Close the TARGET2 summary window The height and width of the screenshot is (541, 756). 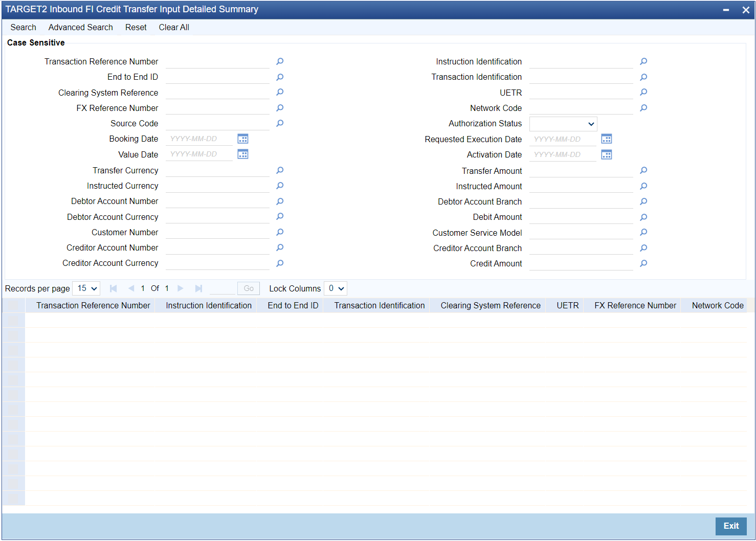point(746,10)
